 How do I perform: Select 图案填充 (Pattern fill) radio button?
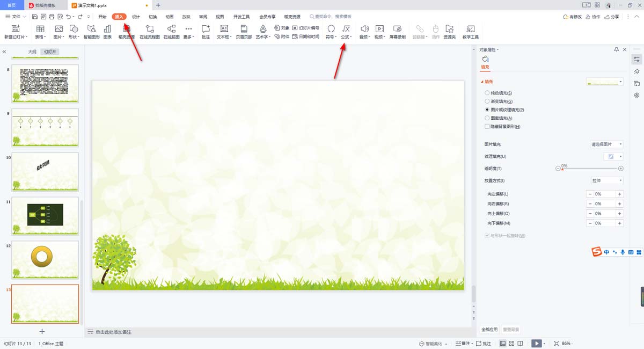487,118
